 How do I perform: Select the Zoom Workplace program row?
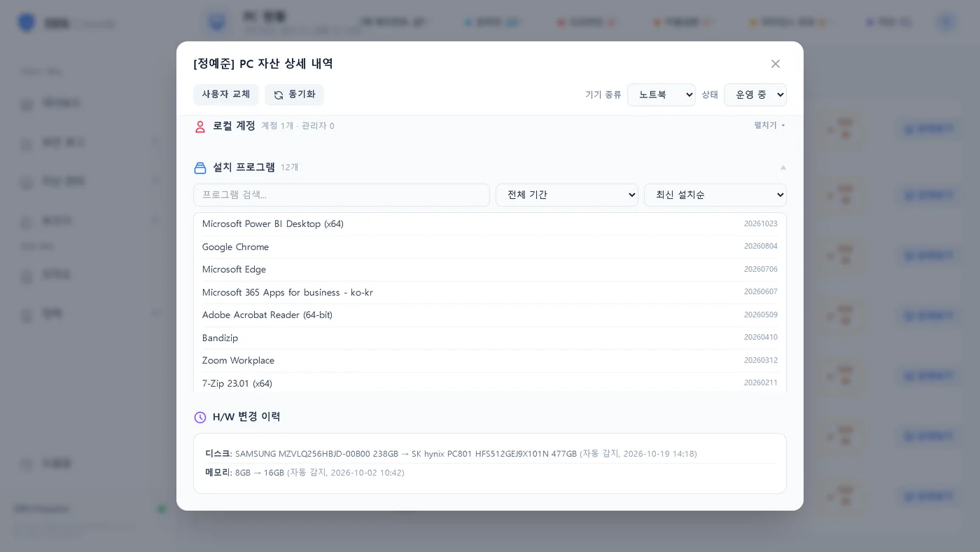490,361
